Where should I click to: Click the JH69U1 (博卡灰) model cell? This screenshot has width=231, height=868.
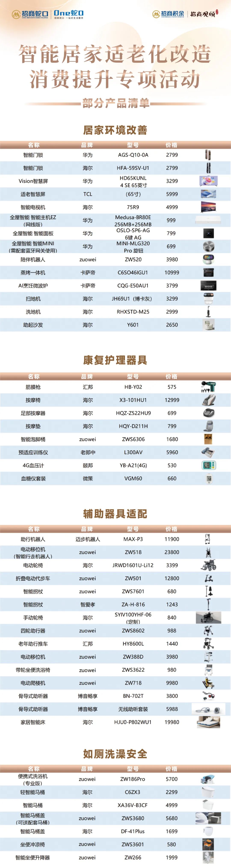click(x=132, y=299)
